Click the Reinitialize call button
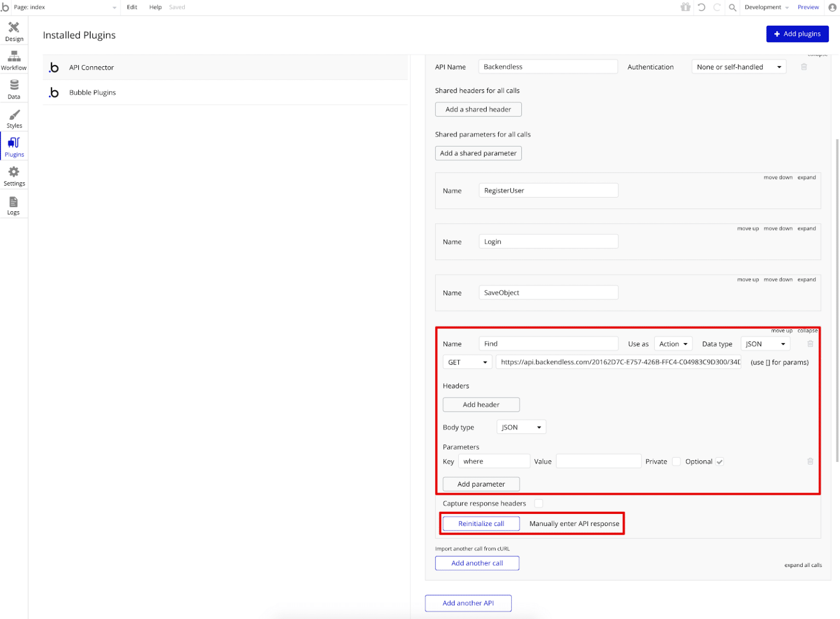 pyautogui.click(x=481, y=523)
